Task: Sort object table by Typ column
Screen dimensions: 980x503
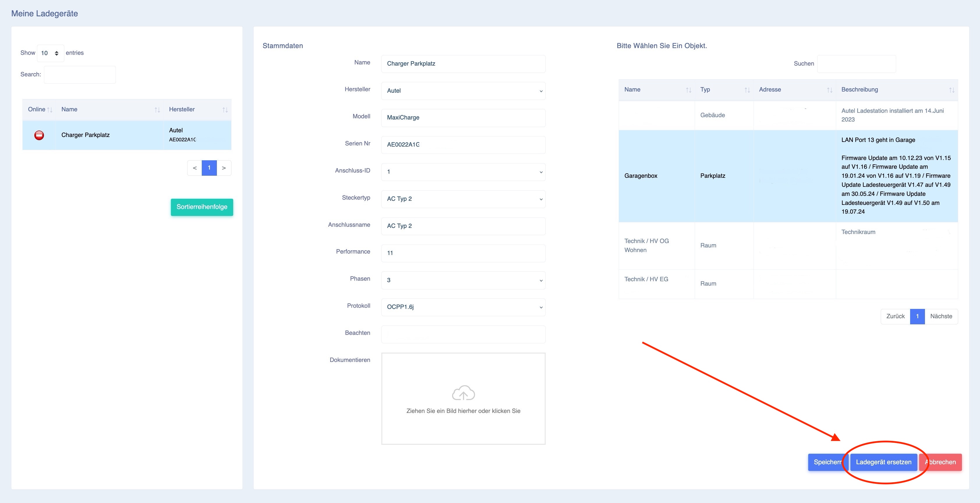Action: pyautogui.click(x=724, y=90)
